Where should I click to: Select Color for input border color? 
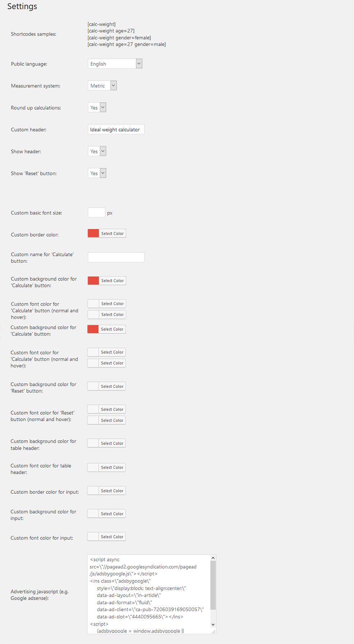tap(112, 491)
